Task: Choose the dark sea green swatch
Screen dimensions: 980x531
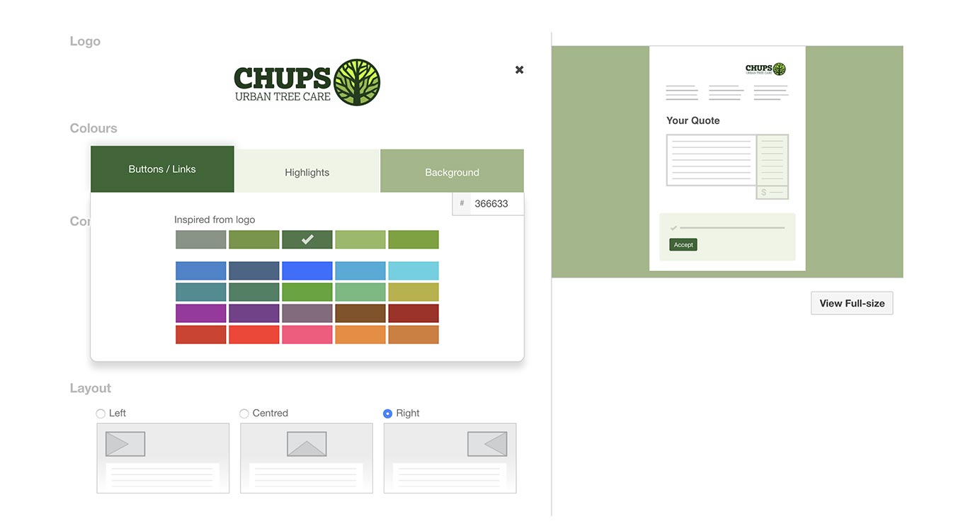Action: point(254,292)
